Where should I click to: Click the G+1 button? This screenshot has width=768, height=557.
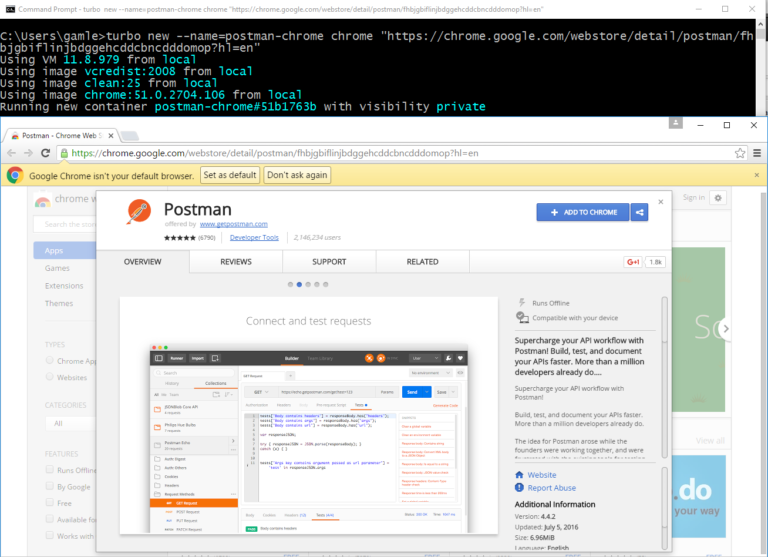(x=633, y=262)
